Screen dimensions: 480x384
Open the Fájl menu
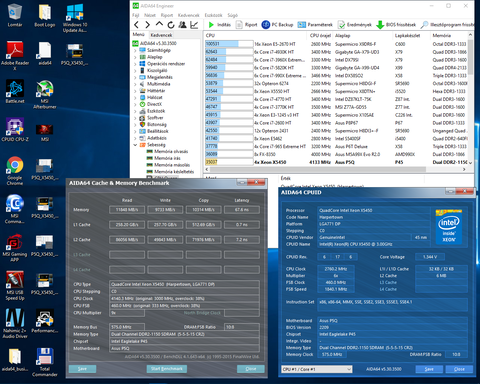click(136, 15)
